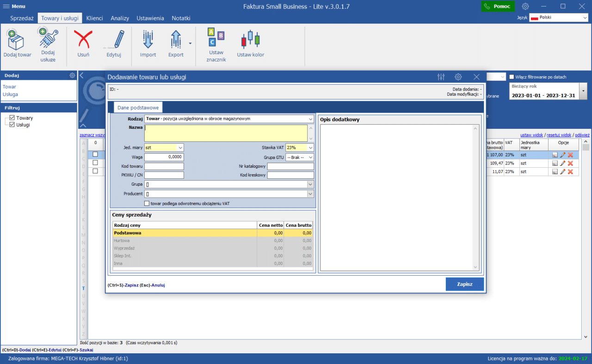
Task: Click into the yellow Nazwa field
Action: (x=226, y=133)
